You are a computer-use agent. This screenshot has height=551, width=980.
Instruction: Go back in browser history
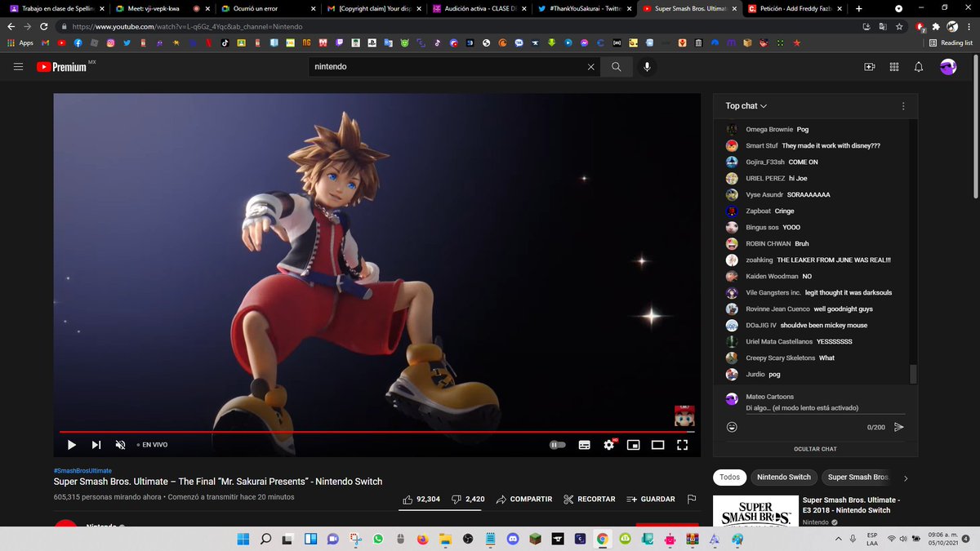tap(11, 26)
